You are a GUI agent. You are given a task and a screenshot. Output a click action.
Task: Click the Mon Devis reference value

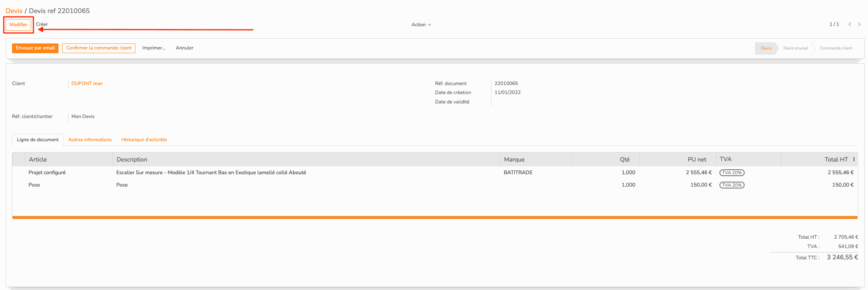(x=83, y=117)
